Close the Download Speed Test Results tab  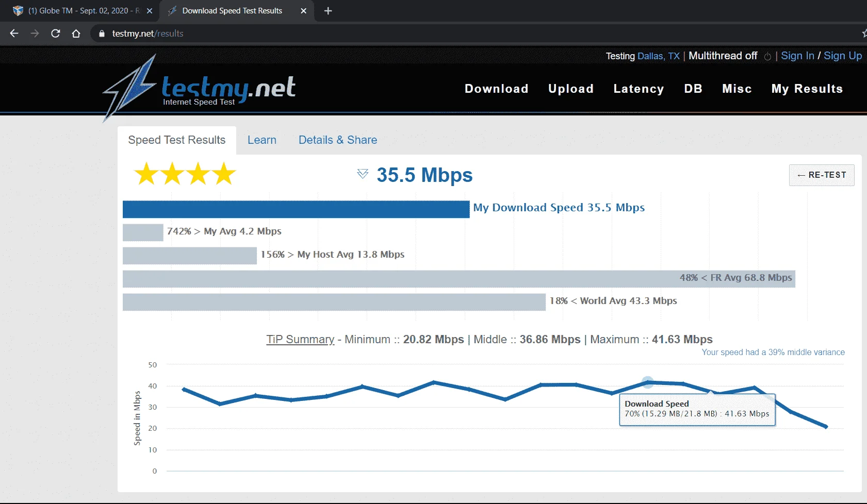click(x=303, y=11)
